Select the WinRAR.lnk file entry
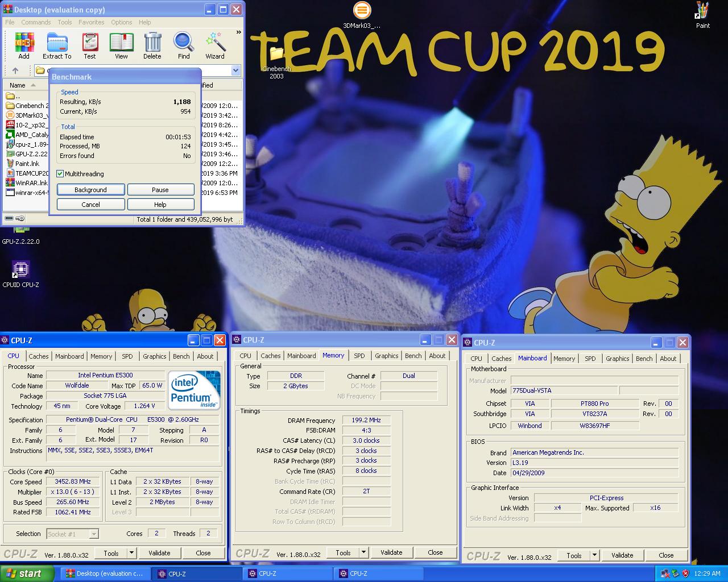 point(27,183)
